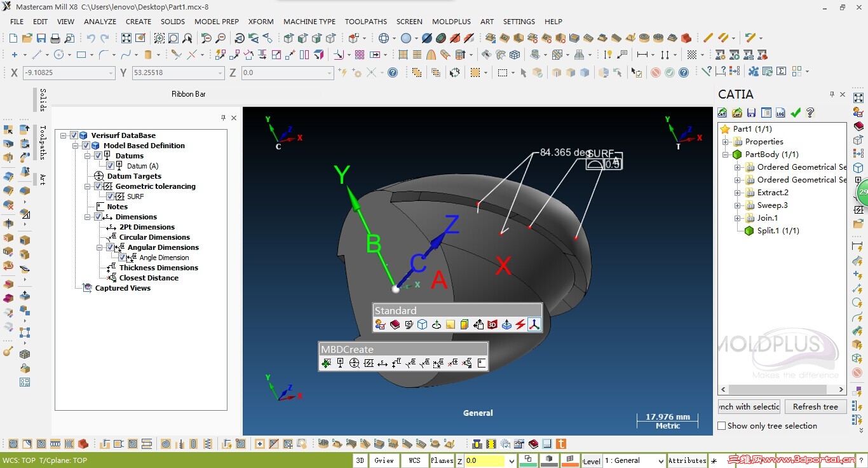Viewport: 868px width, 468px height.
Task: Toggle the Datums checkbox
Action: point(98,156)
